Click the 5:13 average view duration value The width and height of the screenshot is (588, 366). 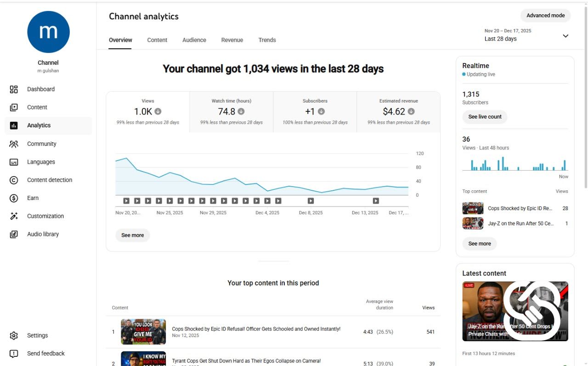pyautogui.click(x=368, y=364)
